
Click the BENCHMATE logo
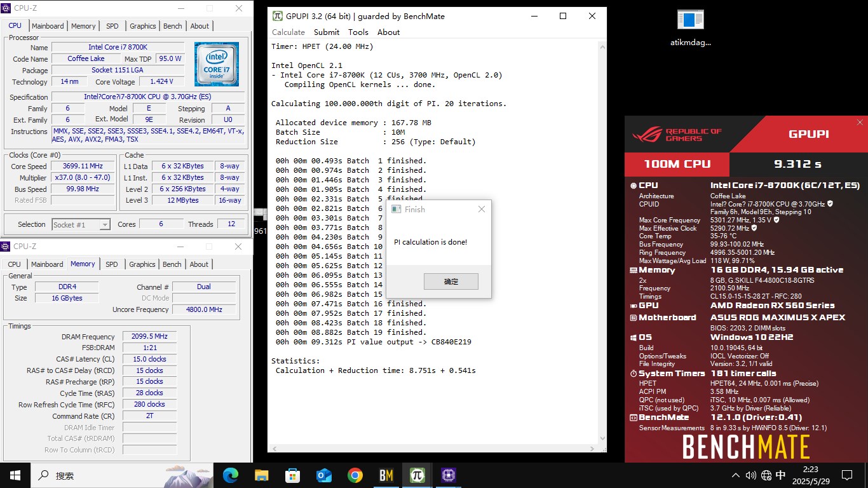(746, 446)
